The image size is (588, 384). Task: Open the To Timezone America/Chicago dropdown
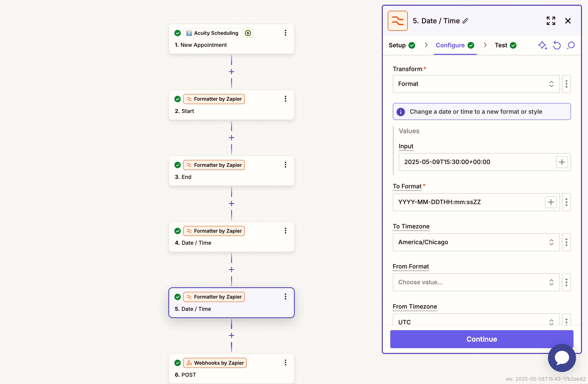pyautogui.click(x=476, y=242)
